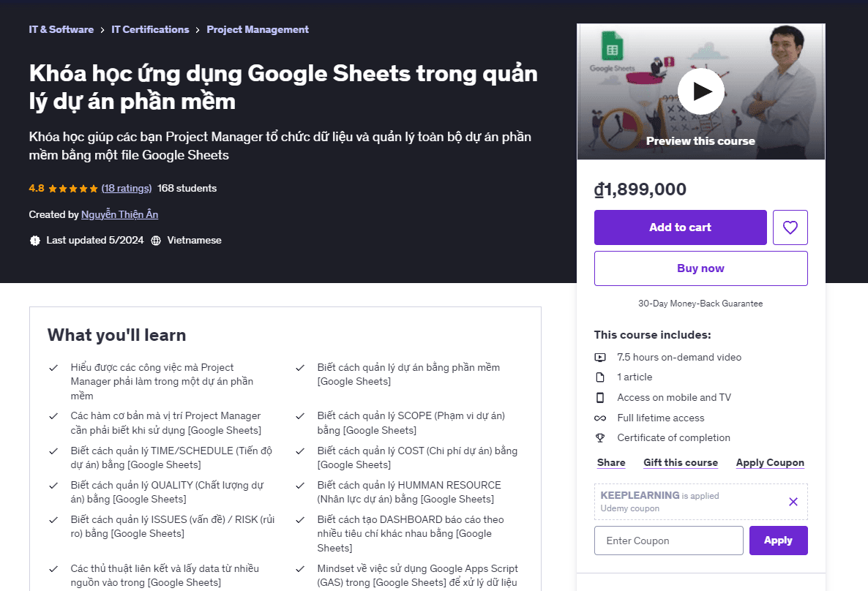Click the Buy now button
This screenshot has width=868, height=591.
(x=701, y=268)
